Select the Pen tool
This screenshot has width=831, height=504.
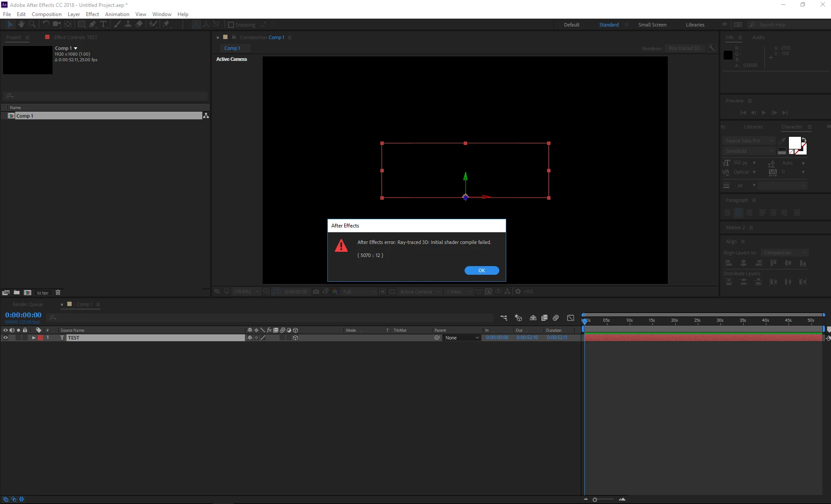click(x=92, y=24)
